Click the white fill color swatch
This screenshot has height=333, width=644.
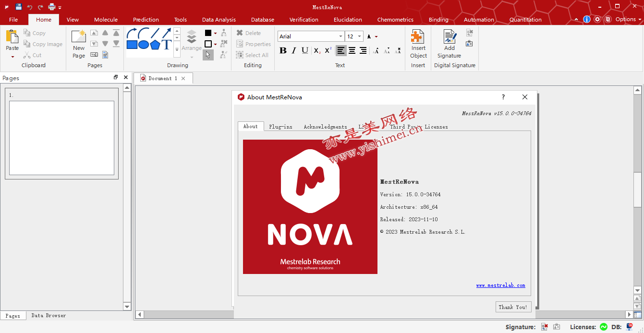click(208, 44)
